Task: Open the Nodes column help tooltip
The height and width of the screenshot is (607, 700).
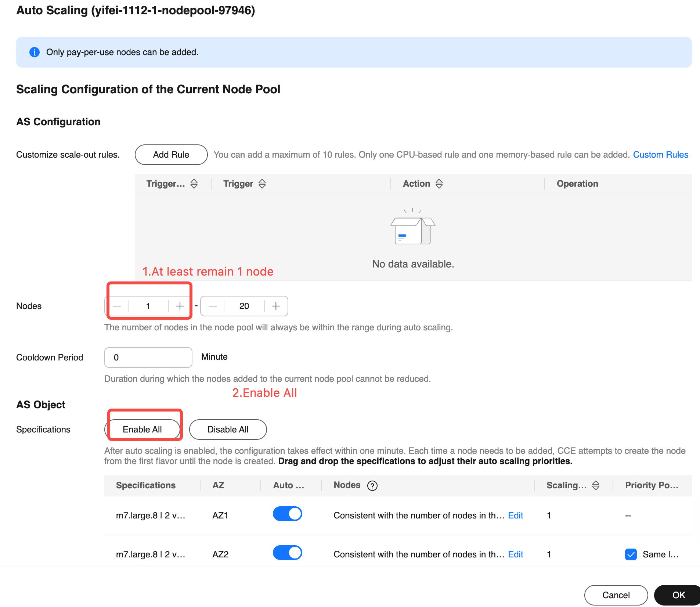Action: pos(372,486)
